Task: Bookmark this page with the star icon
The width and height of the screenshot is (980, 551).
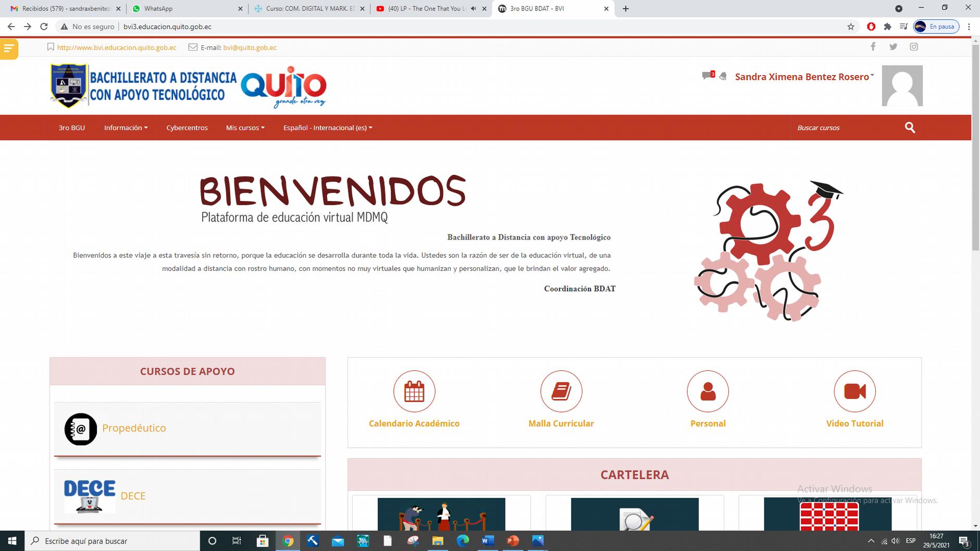Action: pyautogui.click(x=851, y=27)
